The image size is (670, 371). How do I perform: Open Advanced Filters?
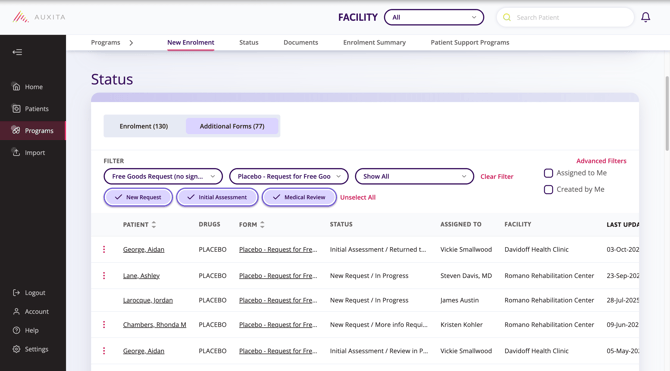pyautogui.click(x=601, y=161)
